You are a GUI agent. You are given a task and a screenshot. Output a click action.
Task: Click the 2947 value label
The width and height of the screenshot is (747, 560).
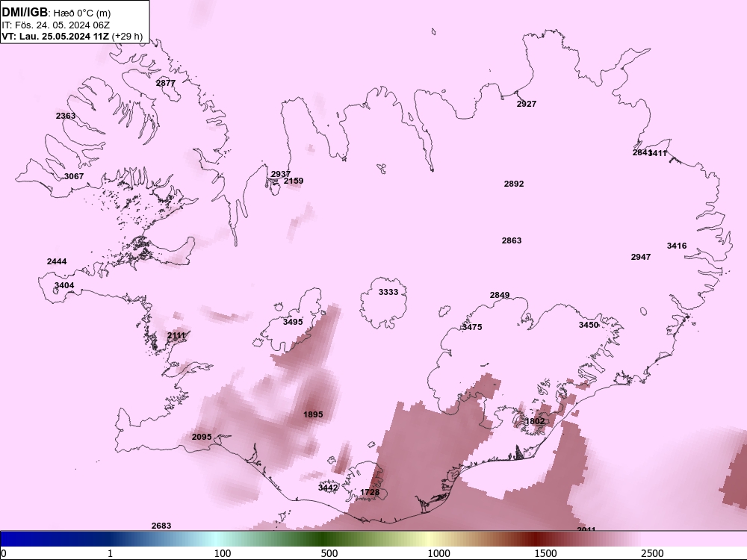click(641, 257)
